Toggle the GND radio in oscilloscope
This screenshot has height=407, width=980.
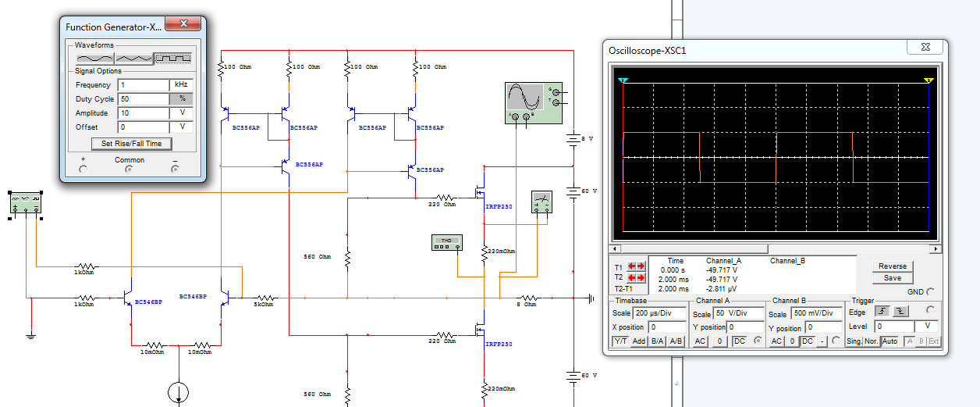click(930, 291)
